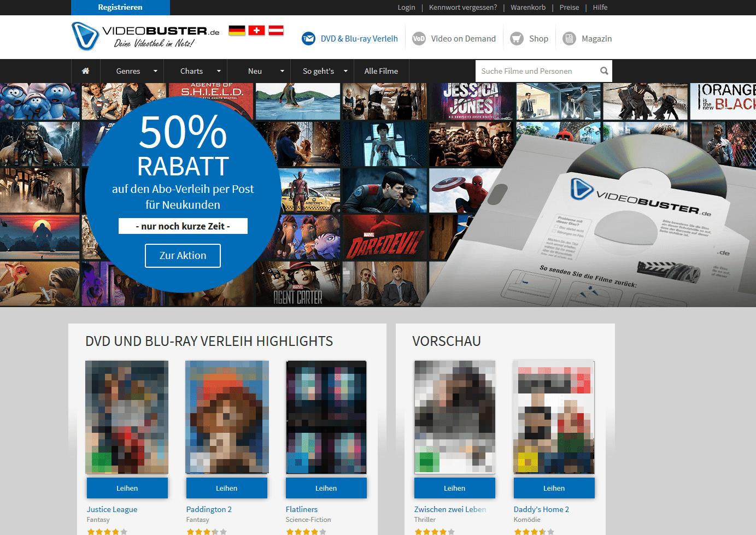
Task: Open the Alle Filme menu item
Action: tap(381, 71)
